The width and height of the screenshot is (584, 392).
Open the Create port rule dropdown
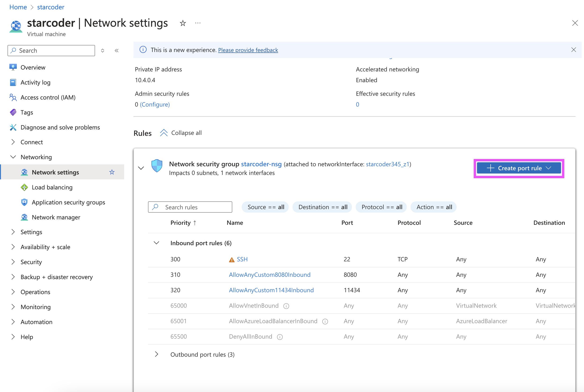[519, 168]
